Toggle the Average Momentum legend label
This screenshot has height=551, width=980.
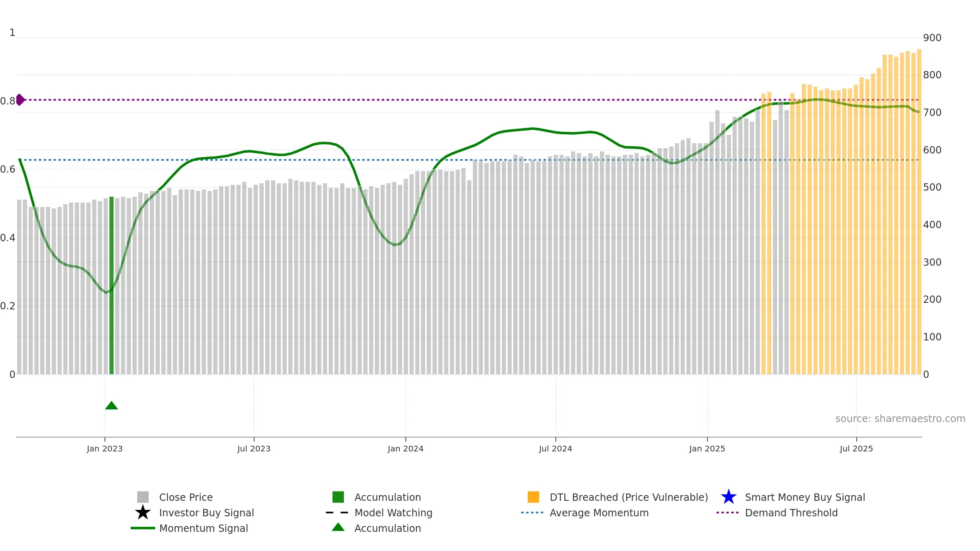tap(599, 513)
